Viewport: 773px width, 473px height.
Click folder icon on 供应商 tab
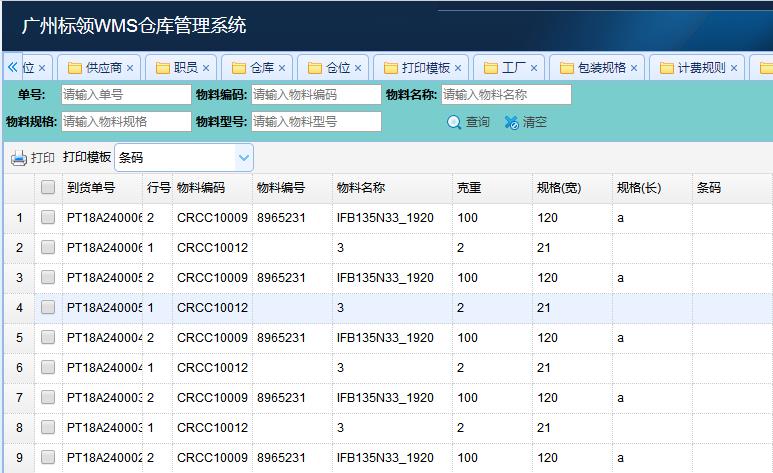(x=75, y=68)
